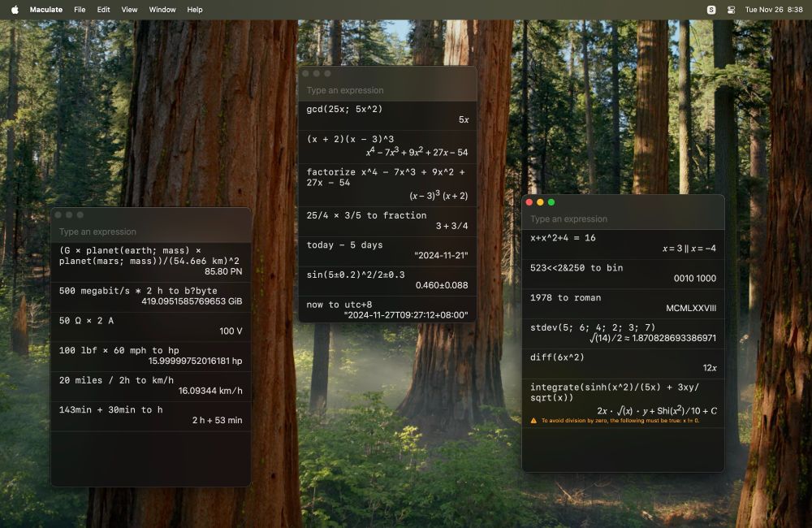The height and width of the screenshot is (528, 812).
Task: Select the 50 Ω × 2 A expression
Action: coord(86,321)
